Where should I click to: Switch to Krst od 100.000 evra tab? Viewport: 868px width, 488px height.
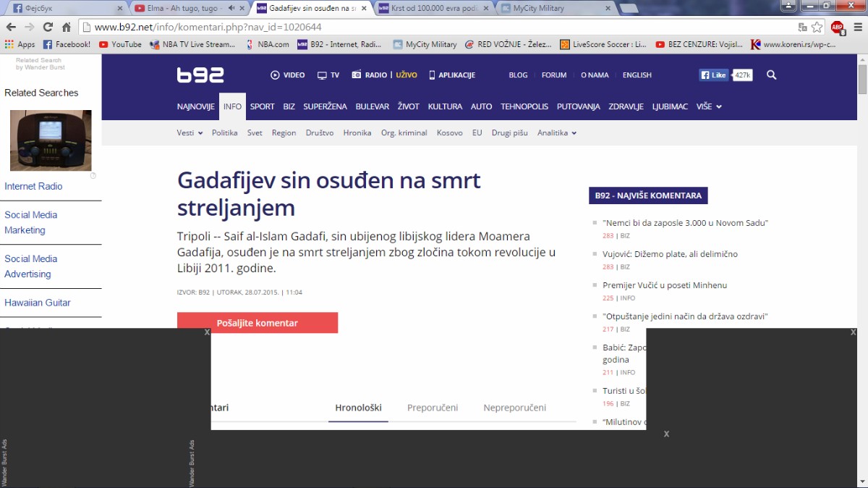[434, 8]
